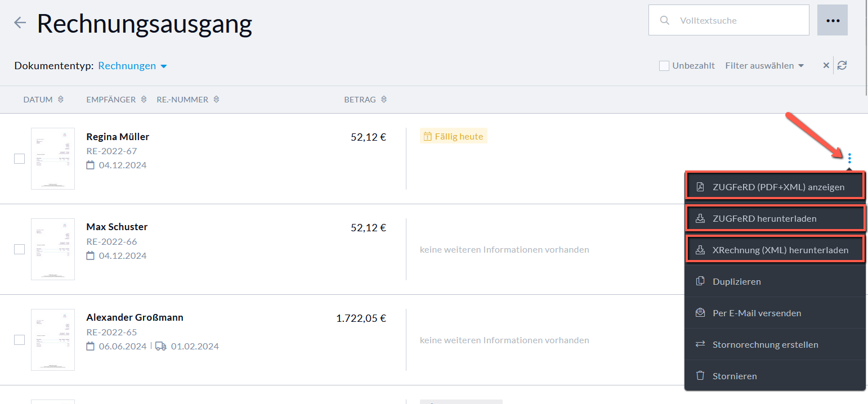Image resolution: width=868 pixels, height=404 pixels.
Task: Select the checkbox for Max Schuster's invoice
Action: click(x=19, y=249)
